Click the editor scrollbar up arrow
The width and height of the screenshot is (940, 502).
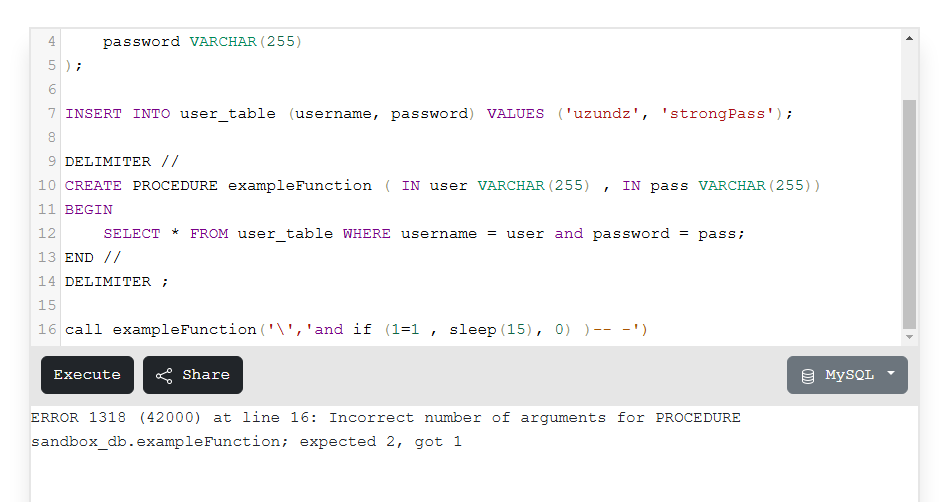pyautogui.click(x=909, y=38)
